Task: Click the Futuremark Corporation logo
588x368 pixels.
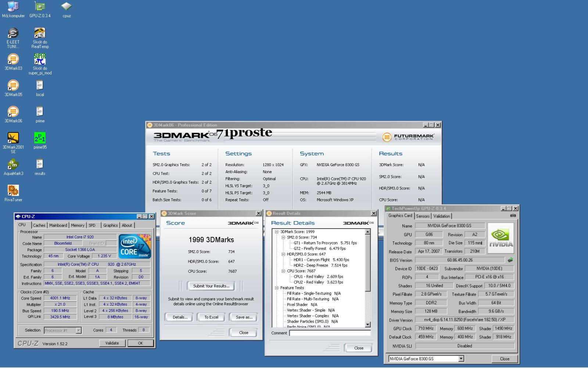Action: 408,137
